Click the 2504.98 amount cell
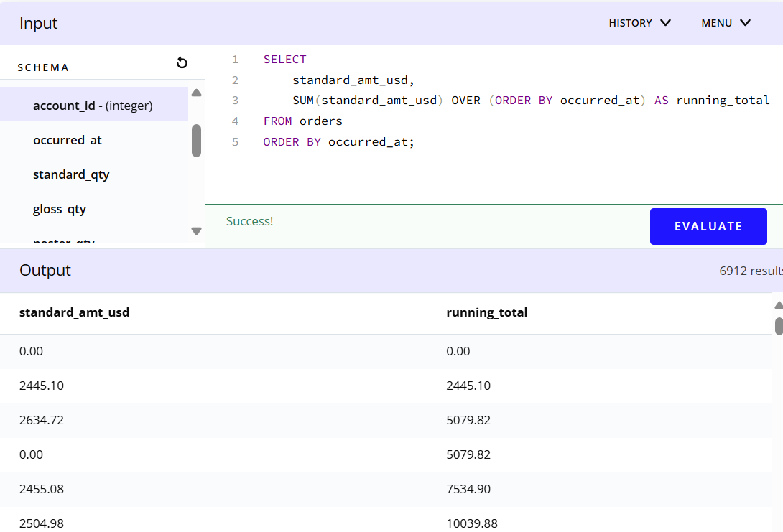Image resolution: width=783 pixels, height=532 pixels. tap(42, 523)
